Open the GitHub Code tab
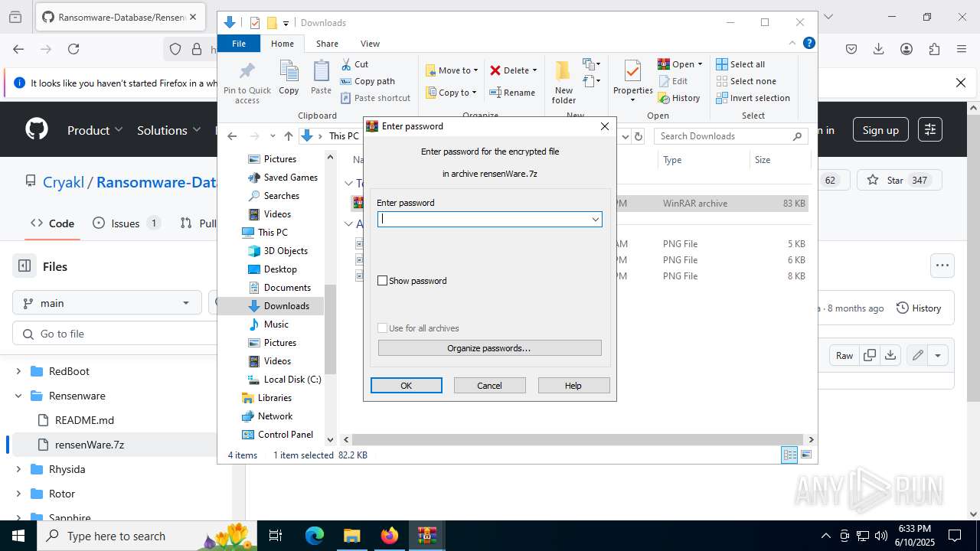Image resolution: width=980 pixels, height=551 pixels. (x=52, y=223)
